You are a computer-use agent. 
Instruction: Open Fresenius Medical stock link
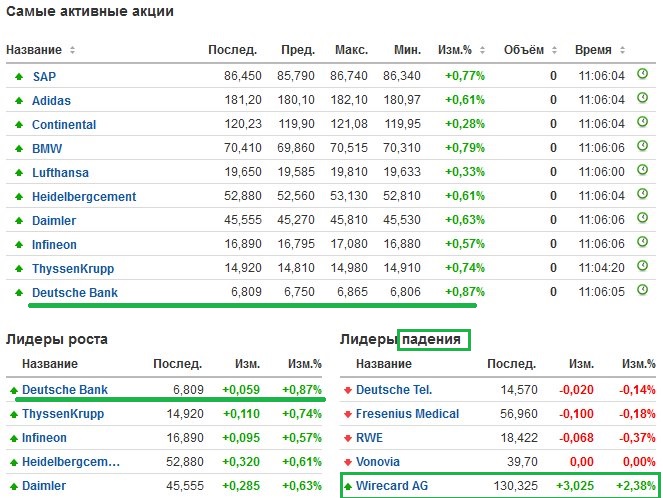click(x=408, y=413)
